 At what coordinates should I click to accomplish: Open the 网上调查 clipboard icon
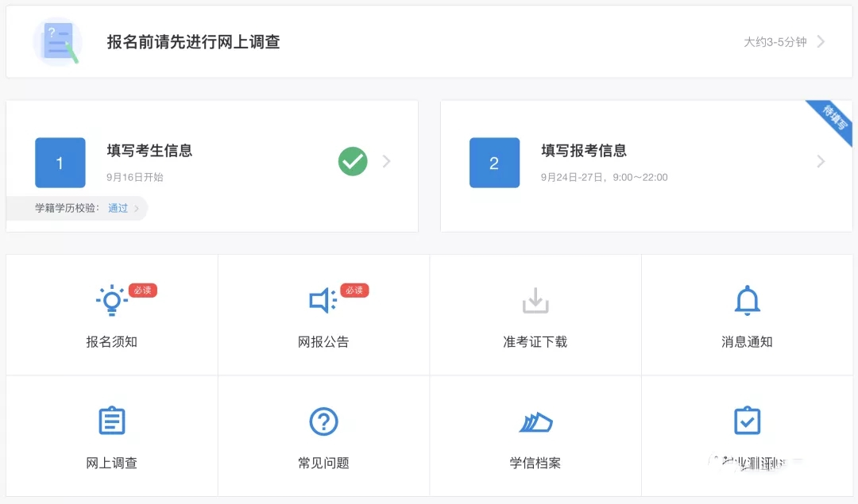(112, 421)
